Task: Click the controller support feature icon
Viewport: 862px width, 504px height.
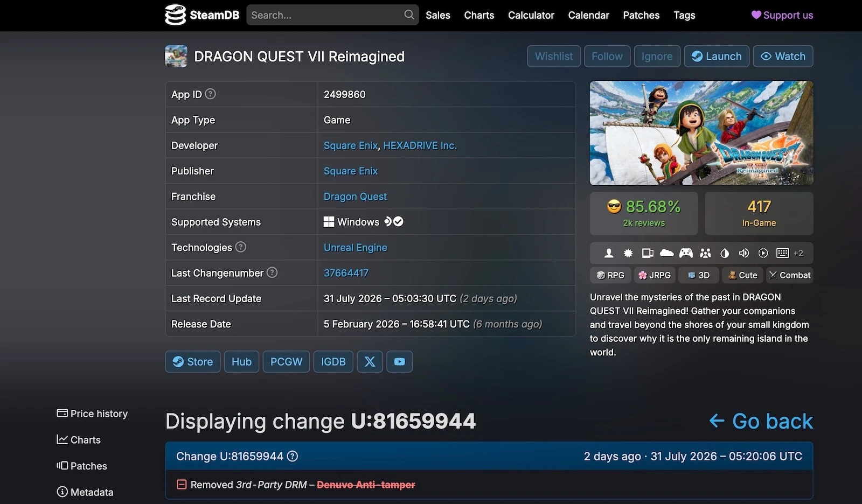Action: tap(686, 253)
